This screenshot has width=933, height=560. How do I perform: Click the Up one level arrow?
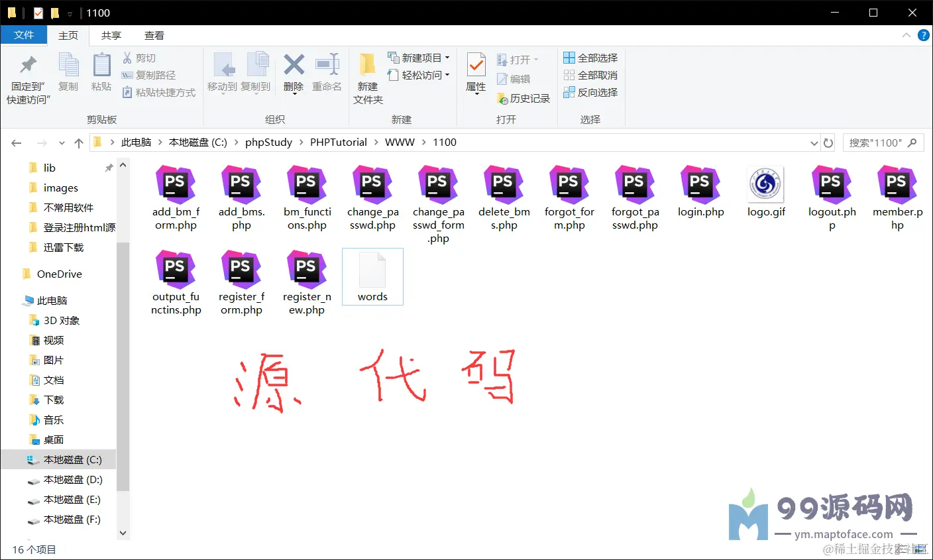(79, 142)
